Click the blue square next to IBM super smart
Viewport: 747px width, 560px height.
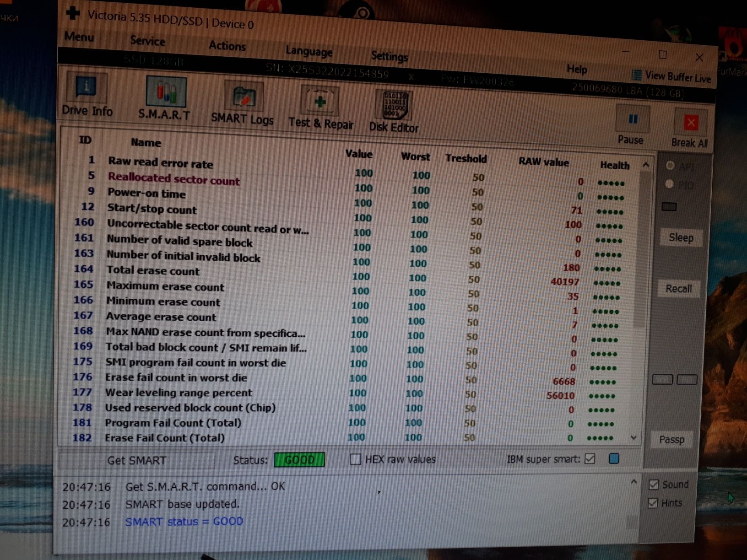tap(614, 458)
